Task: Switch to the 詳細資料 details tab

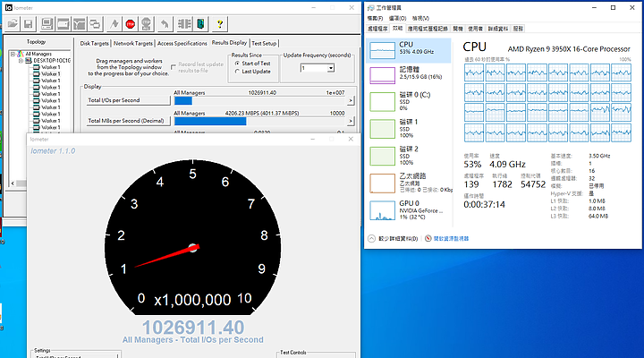Action: click(x=498, y=29)
